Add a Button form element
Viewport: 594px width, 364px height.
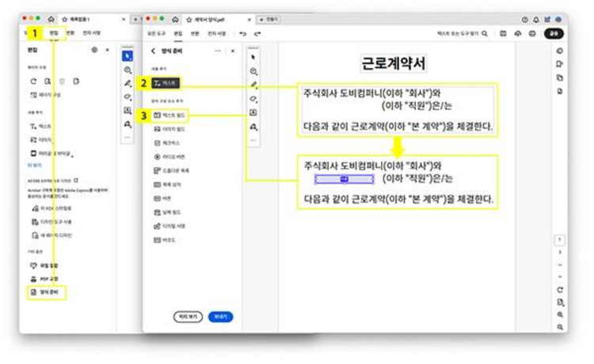(162, 199)
